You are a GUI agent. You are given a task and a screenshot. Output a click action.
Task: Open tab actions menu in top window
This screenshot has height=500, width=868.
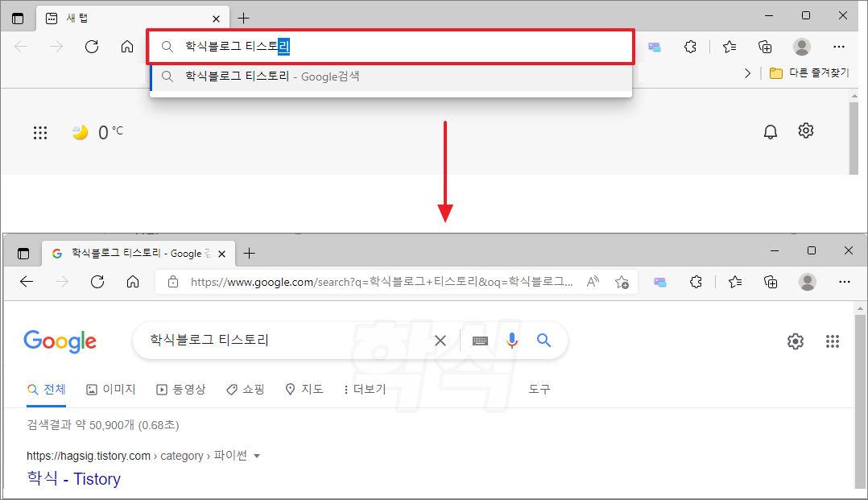pyautogui.click(x=18, y=19)
